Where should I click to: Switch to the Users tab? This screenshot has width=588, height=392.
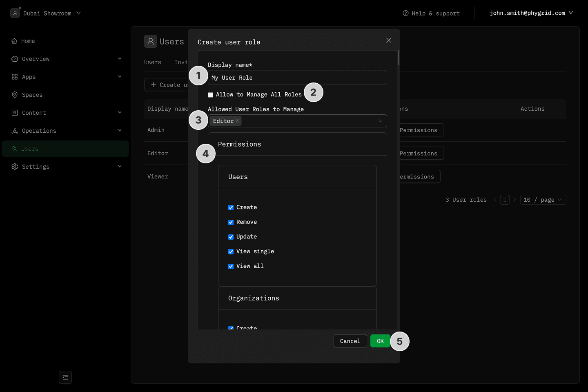tap(153, 62)
